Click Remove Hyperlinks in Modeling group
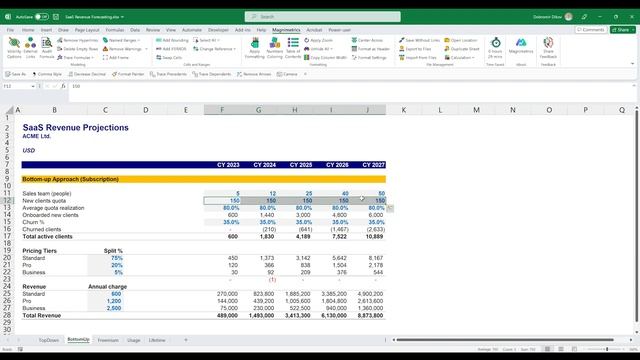Viewport: 640px width, 360px height. [x=78, y=40]
